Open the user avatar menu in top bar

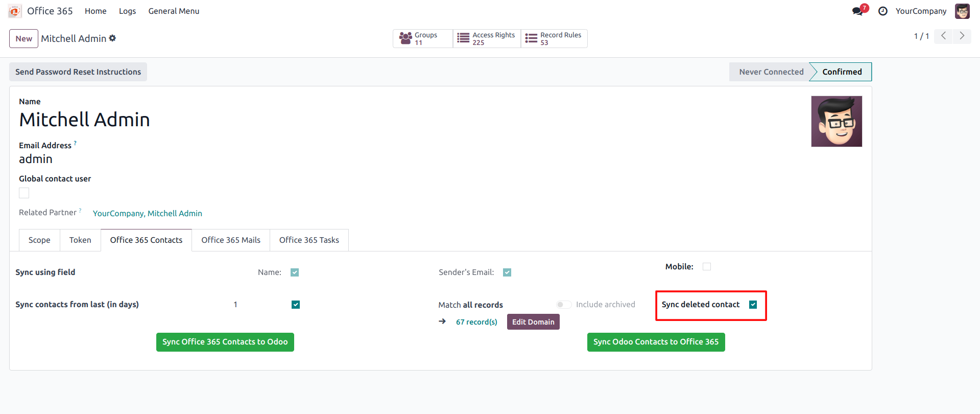[962, 11]
